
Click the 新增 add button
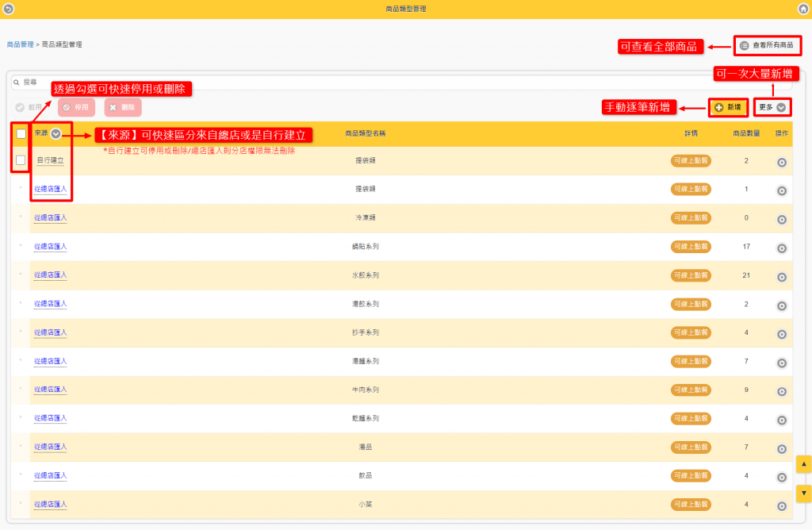728,107
